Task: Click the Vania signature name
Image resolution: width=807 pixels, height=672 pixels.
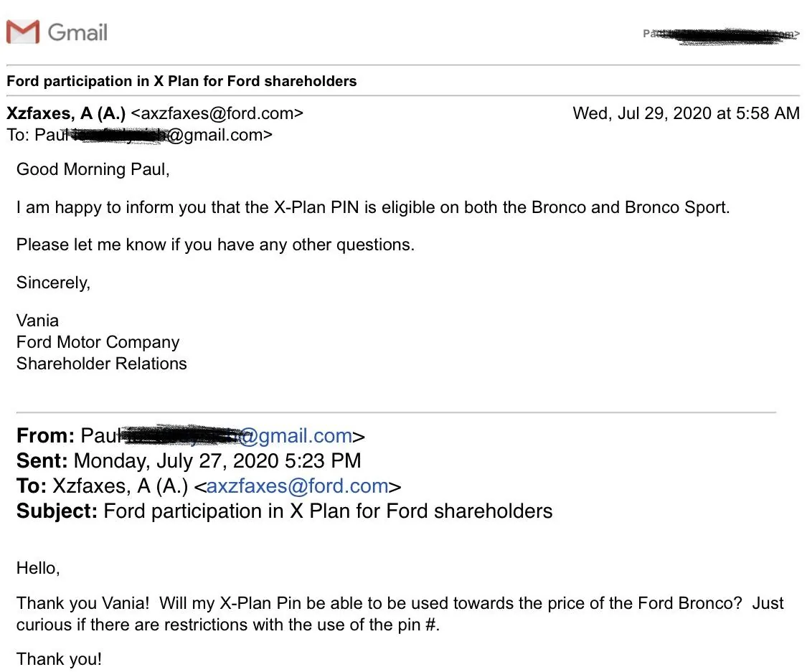Action: (x=37, y=321)
